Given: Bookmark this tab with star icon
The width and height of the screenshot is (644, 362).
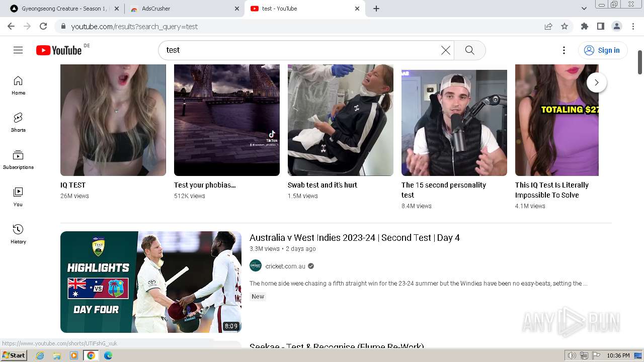Looking at the screenshot, I should tap(565, 26).
